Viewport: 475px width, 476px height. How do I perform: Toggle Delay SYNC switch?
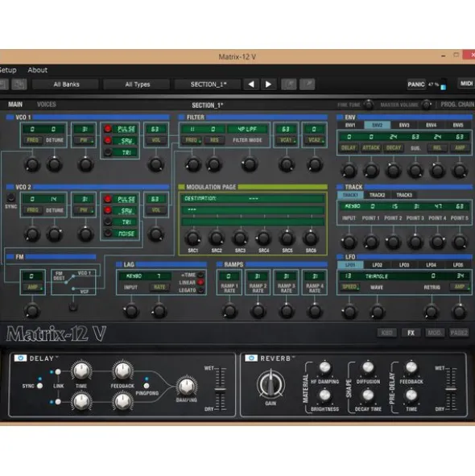(x=39, y=386)
